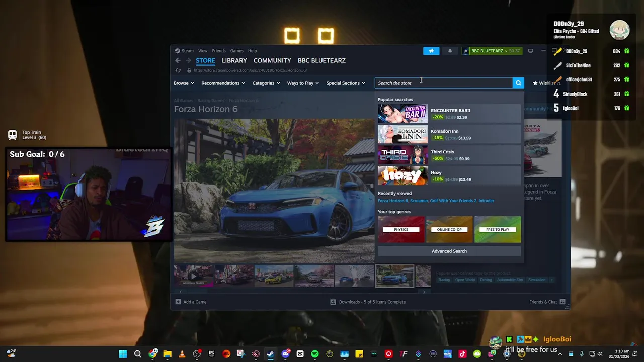The width and height of the screenshot is (644, 362).
Task: Open File Explorer from taskbar
Action: (167, 354)
